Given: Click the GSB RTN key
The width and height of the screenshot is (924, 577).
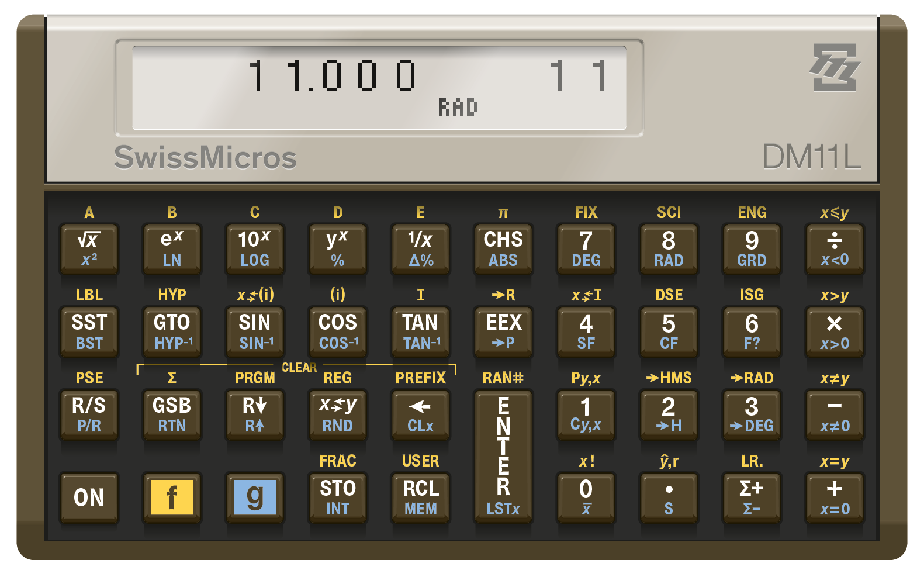Looking at the screenshot, I should coord(172,415).
